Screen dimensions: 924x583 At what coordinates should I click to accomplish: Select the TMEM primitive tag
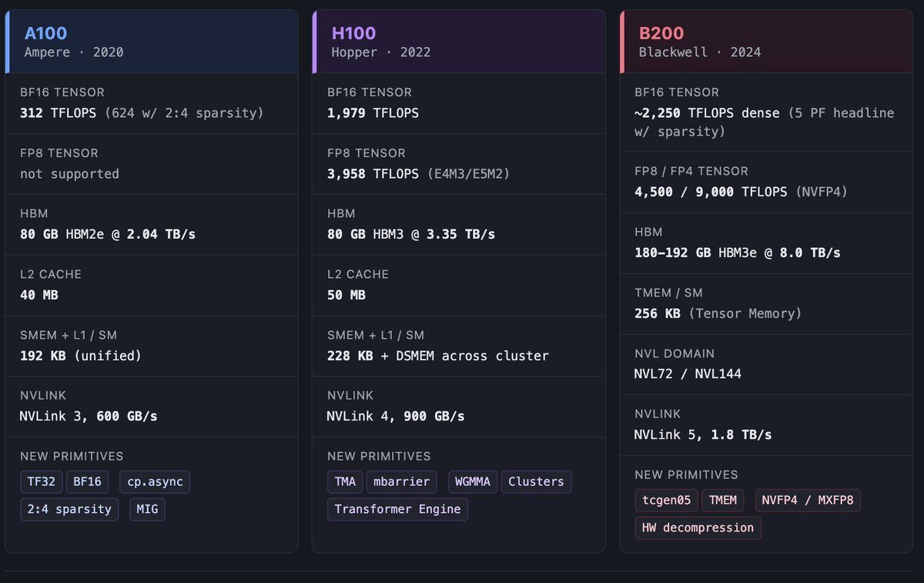pyautogui.click(x=723, y=501)
